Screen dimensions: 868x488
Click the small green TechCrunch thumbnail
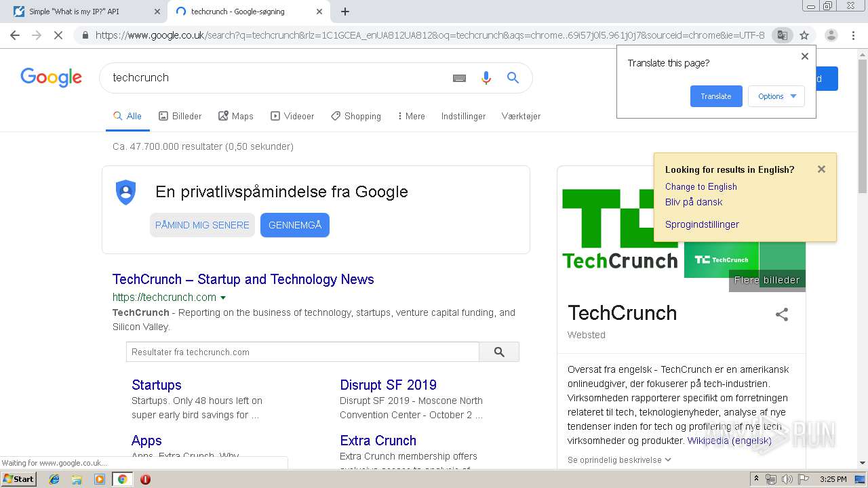722,260
